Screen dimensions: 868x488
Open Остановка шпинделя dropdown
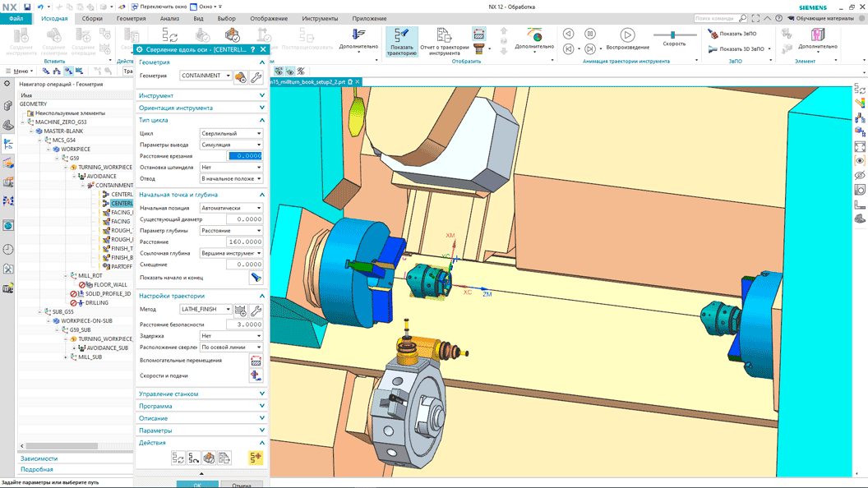click(x=231, y=167)
